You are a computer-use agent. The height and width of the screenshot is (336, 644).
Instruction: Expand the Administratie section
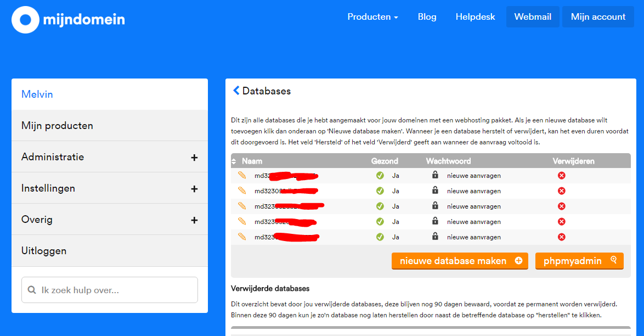click(195, 156)
